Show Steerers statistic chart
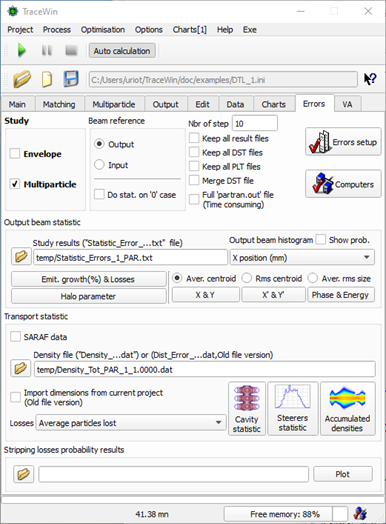This screenshot has width=386, height=524. [292, 409]
